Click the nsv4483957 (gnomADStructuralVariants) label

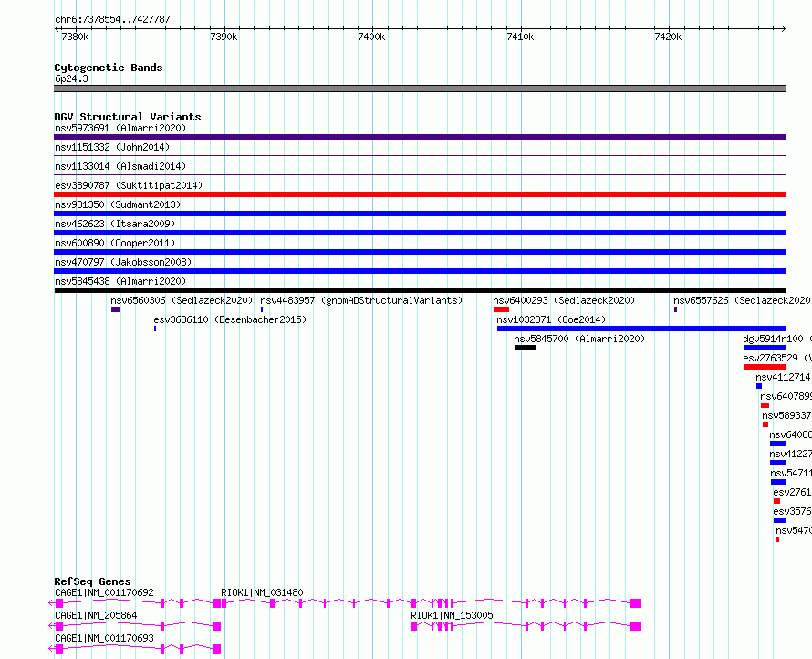click(361, 300)
